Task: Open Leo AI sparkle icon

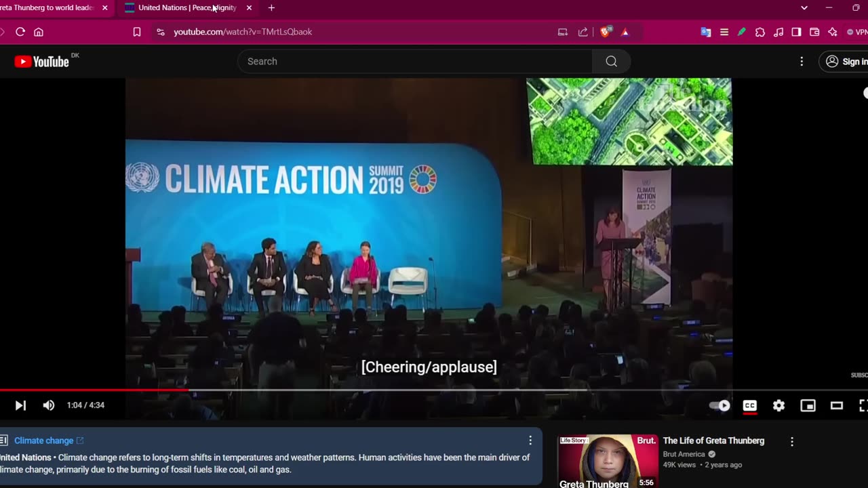Action: 833,32
